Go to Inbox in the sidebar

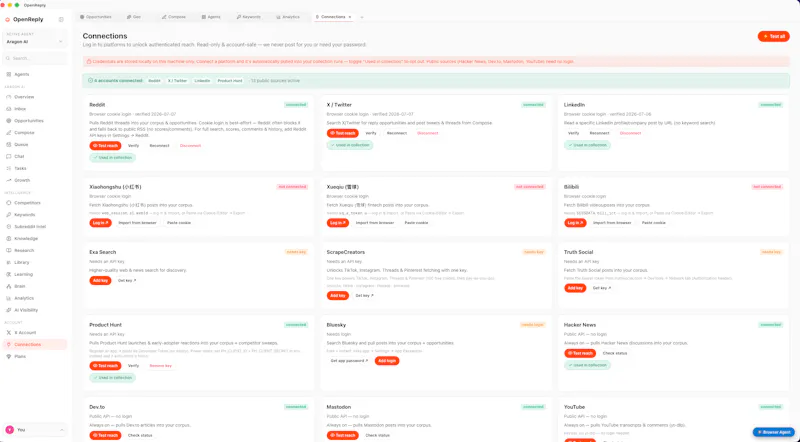click(20, 109)
